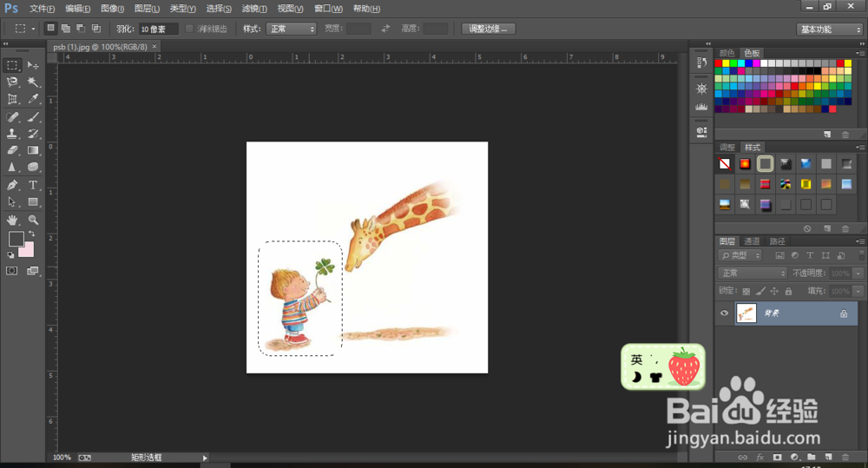Select the Gradient tool
Viewport: 868px width, 468px height.
[x=33, y=150]
